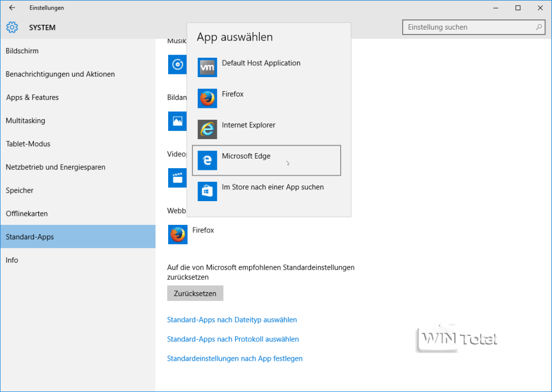Screen dimensions: 552x392
Task: Click the Default Host Application VM icon
Action: click(207, 68)
